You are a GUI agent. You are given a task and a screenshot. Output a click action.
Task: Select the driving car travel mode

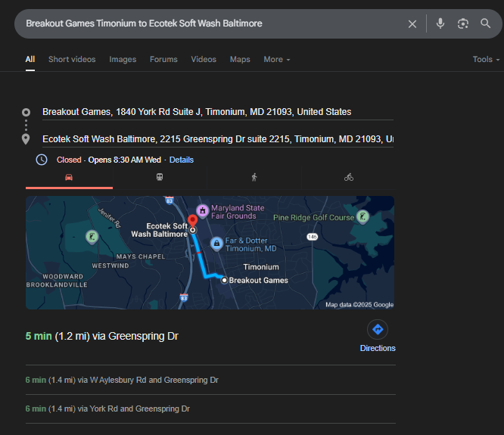[69, 177]
